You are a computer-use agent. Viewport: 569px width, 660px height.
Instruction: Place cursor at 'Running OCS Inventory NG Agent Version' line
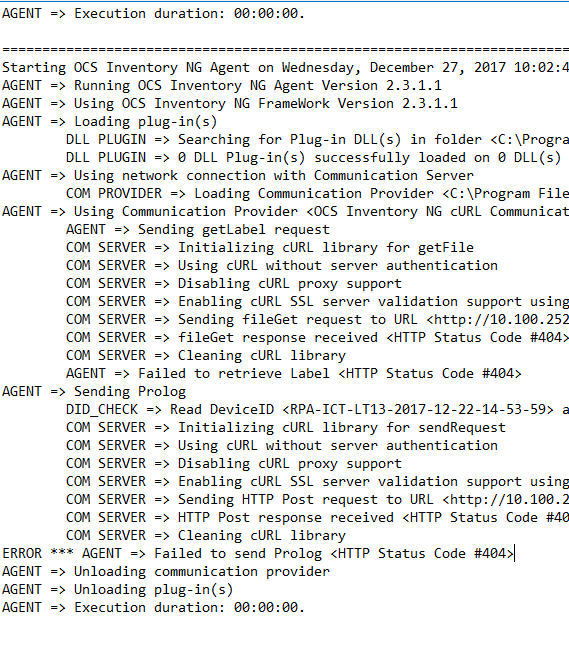point(222,85)
